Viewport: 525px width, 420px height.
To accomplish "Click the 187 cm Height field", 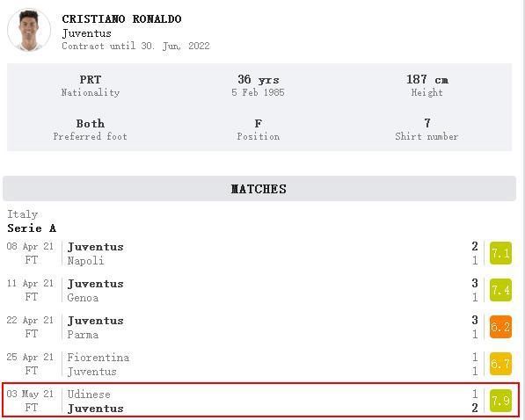I will click(427, 85).
